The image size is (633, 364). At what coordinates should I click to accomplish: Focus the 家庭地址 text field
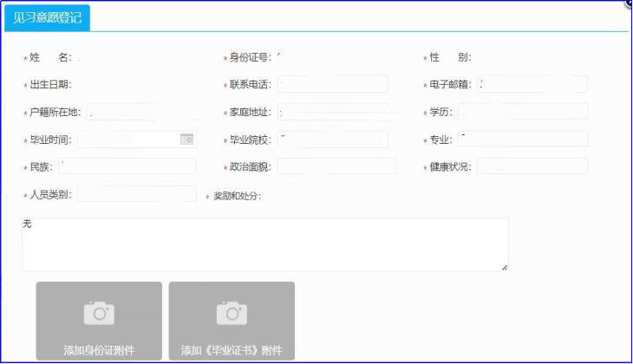[333, 112]
